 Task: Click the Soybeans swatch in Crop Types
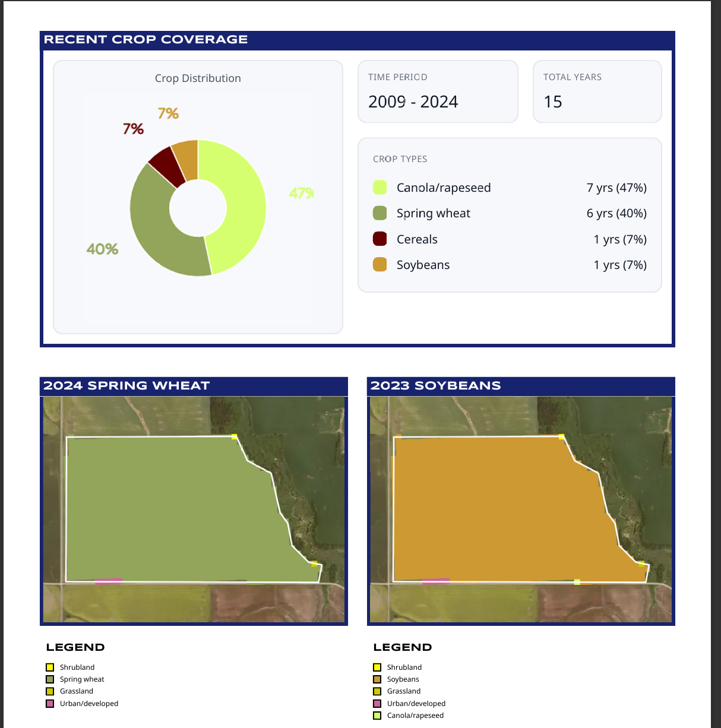tap(380, 265)
